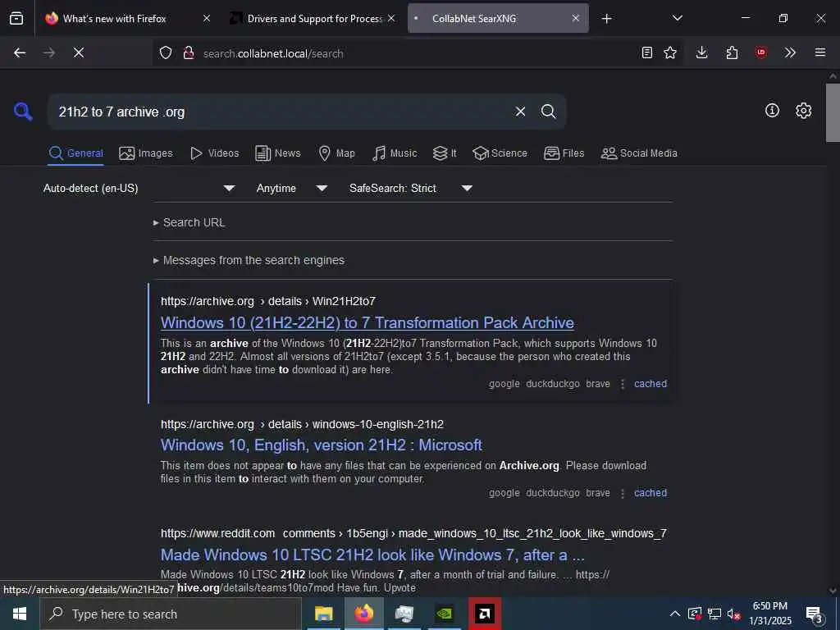
Task: Switch to the It category tab
Action: point(445,153)
